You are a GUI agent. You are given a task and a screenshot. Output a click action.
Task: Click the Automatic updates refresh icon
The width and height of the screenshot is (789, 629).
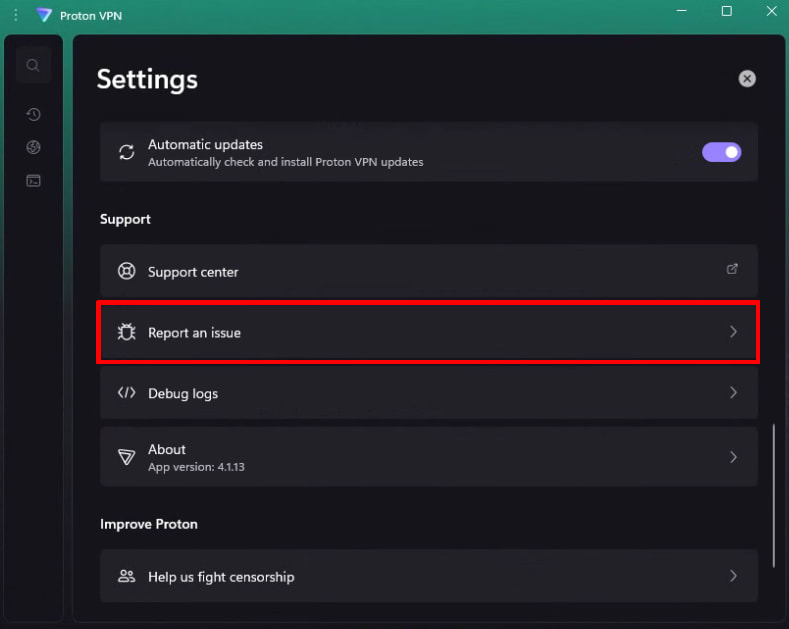127,152
